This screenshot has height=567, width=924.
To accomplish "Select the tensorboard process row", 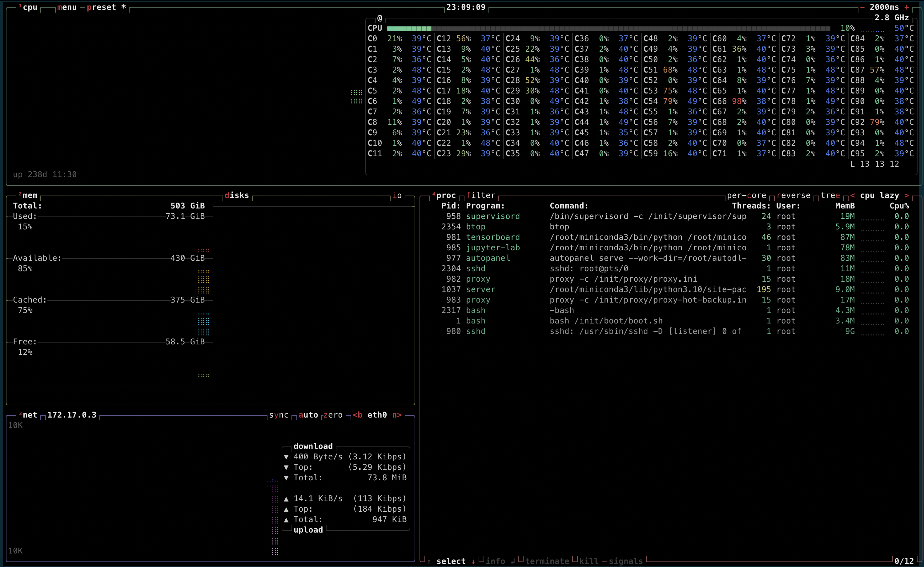I will [492, 237].
